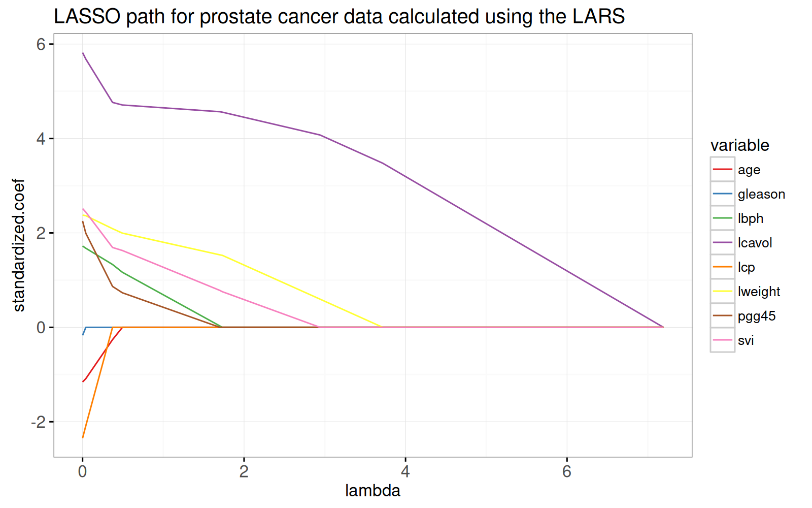
Task: Click the lcp legend color swatch
Action: 723,267
